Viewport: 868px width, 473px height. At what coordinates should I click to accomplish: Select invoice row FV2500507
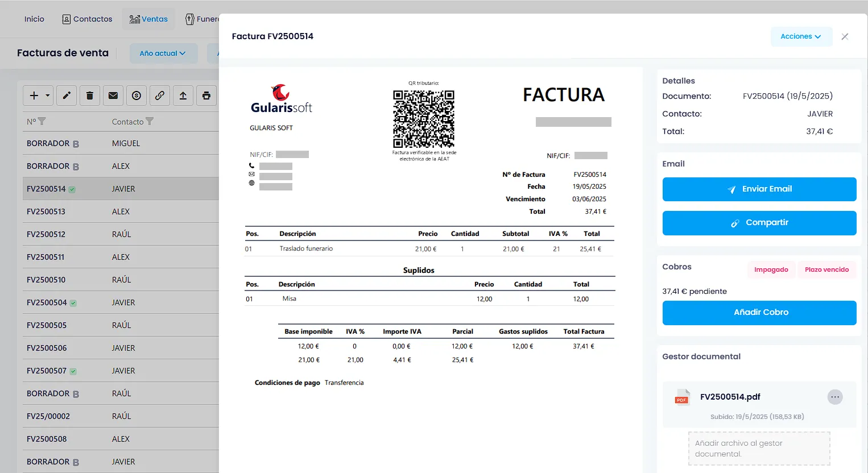[x=121, y=371]
